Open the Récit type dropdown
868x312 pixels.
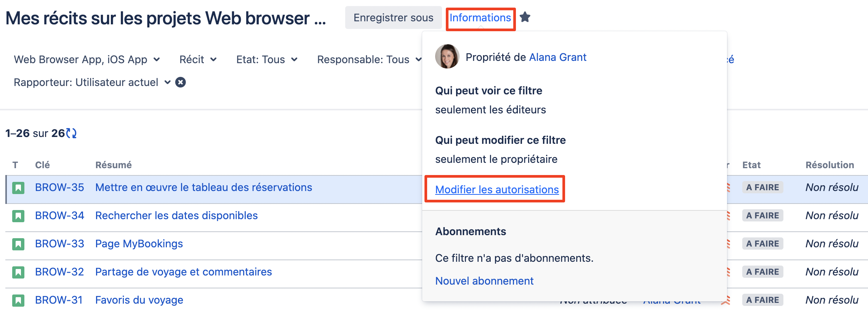click(x=198, y=59)
